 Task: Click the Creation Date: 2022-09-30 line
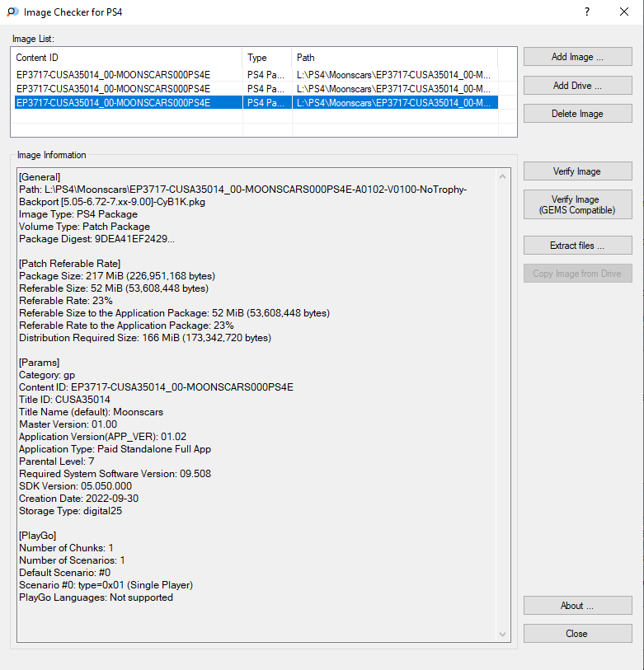pyautogui.click(x=78, y=499)
